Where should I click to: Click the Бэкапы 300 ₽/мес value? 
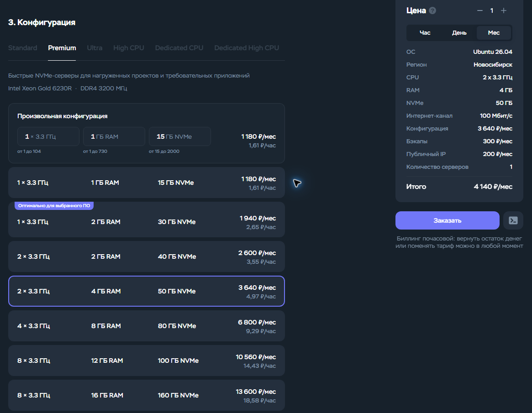click(x=497, y=141)
